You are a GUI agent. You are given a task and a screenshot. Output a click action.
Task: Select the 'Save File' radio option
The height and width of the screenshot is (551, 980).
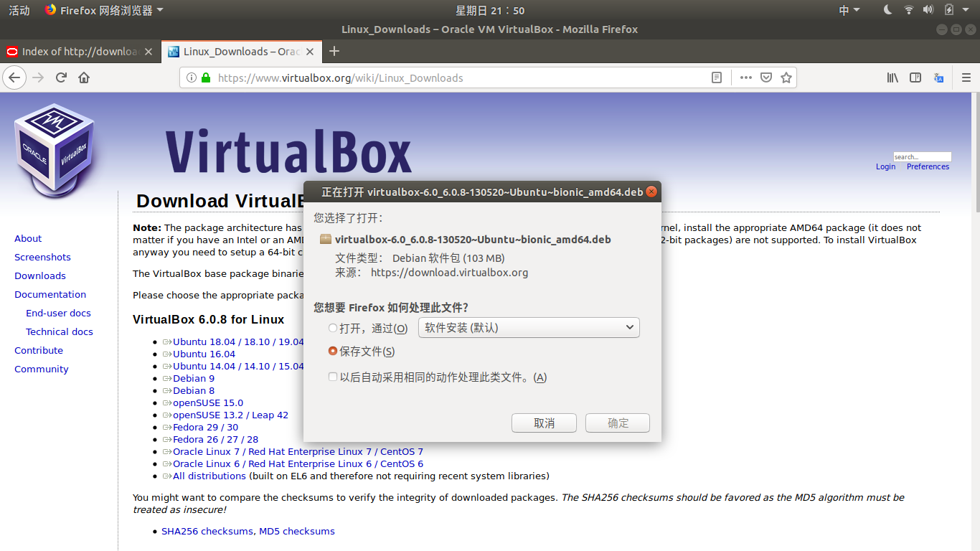(x=332, y=351)
